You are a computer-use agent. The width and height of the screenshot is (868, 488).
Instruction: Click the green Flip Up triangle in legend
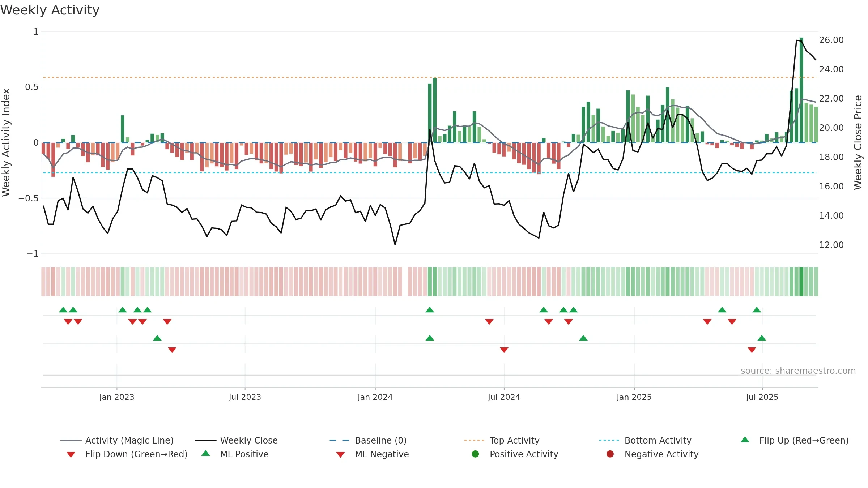(745, 440)
